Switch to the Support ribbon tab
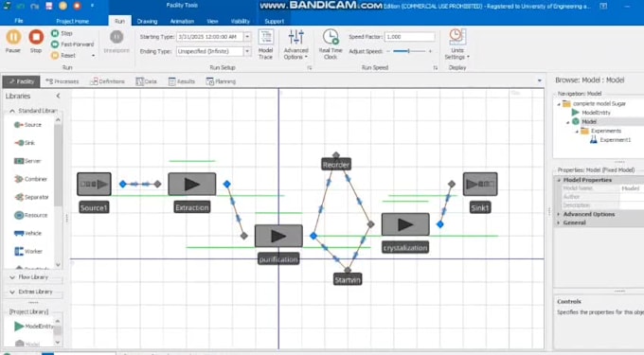 [x=274, y=21]
